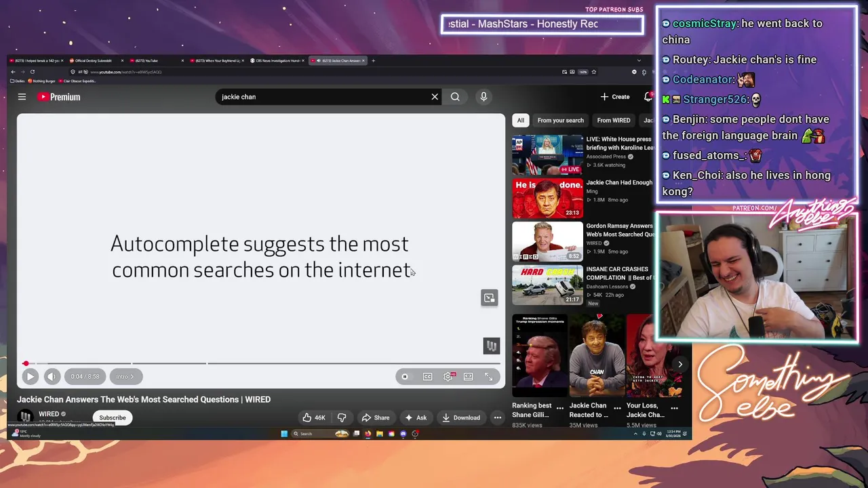Bookmark this page with star icon
The image size is (868, 488).
click(593, 72)
